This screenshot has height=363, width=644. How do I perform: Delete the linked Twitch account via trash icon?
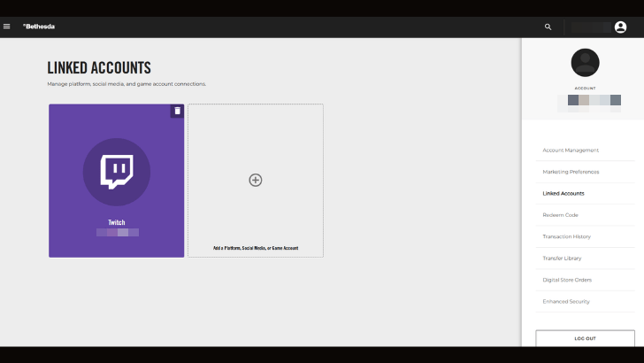click(x=177, y=111)
